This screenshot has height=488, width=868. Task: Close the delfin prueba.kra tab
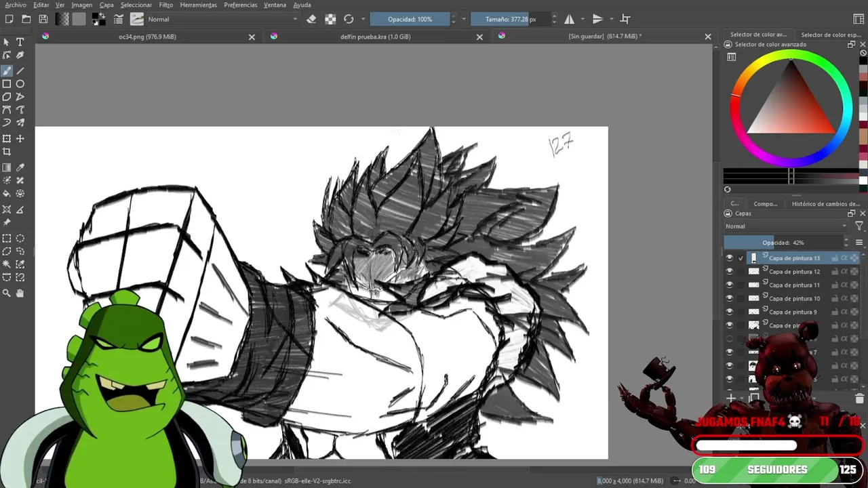(479, 37)
